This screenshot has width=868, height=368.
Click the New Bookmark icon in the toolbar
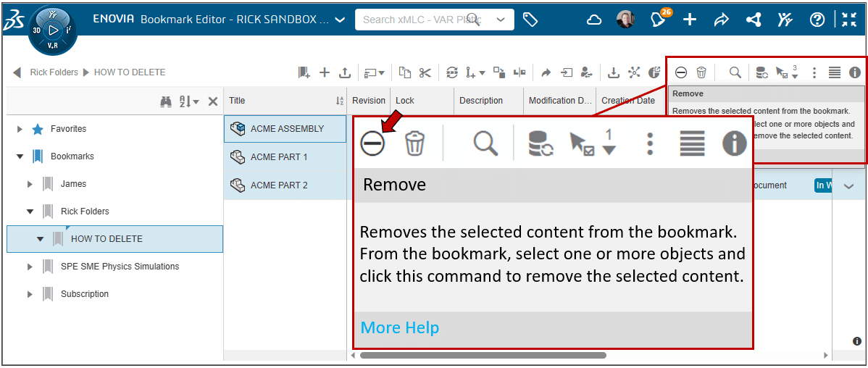click(304, 72)
